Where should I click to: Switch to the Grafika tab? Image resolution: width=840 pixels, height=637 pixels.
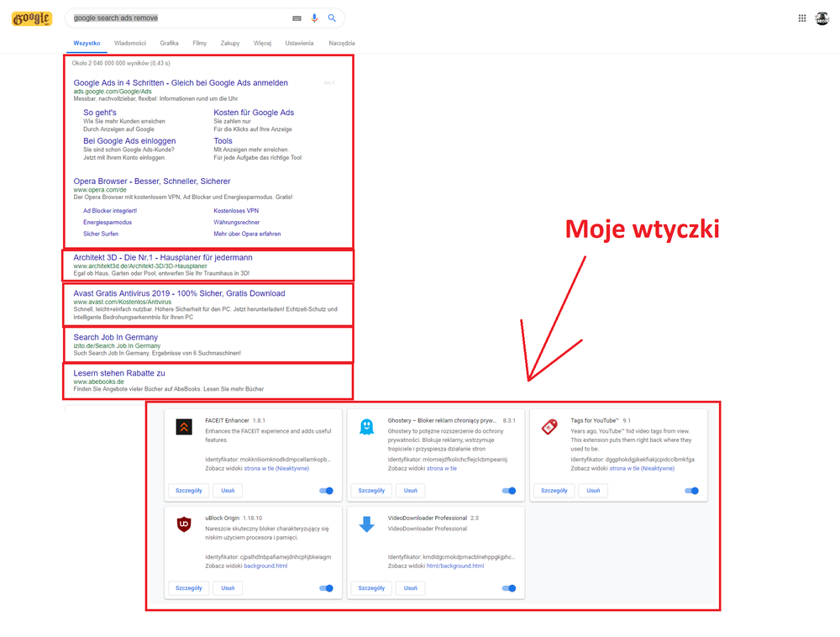click(x=170, y=44)
